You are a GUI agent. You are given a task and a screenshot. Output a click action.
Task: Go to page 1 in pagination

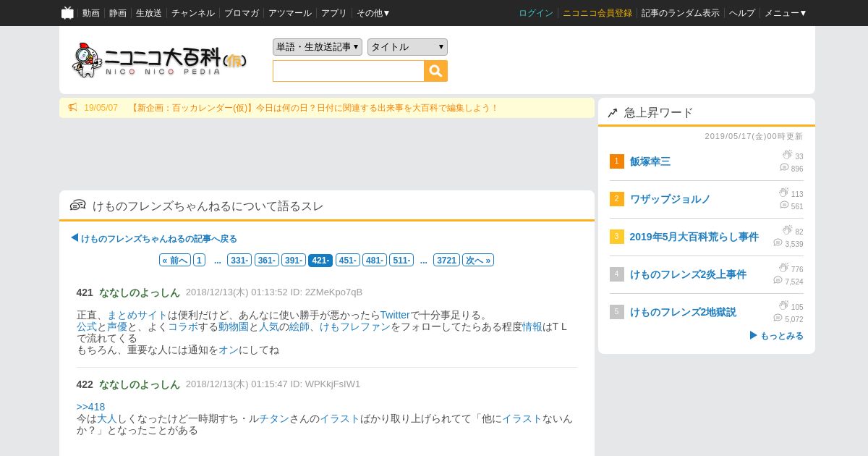tap(199, 261)
